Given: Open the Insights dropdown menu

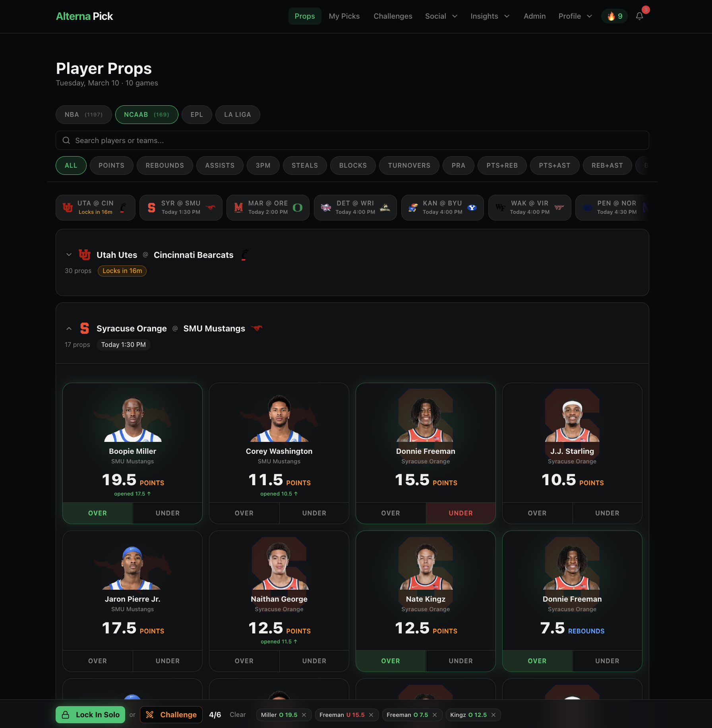Looking at the screenshot, I should pyautogui.click(x=490, y=16).
